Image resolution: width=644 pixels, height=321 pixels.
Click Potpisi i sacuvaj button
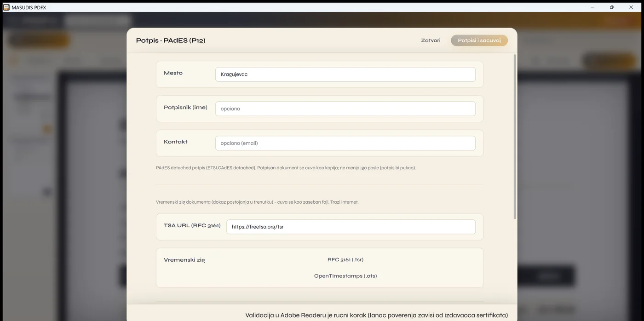[x=479, y=40]
